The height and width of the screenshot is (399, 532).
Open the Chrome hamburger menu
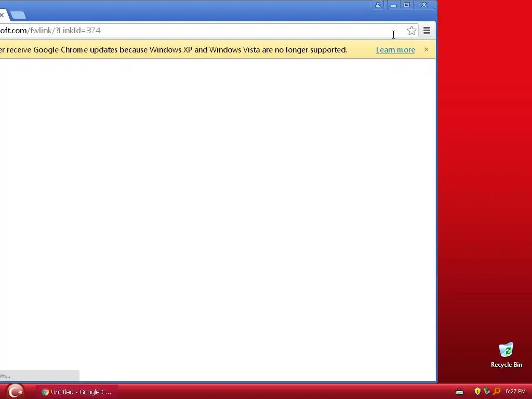(427, 31)
